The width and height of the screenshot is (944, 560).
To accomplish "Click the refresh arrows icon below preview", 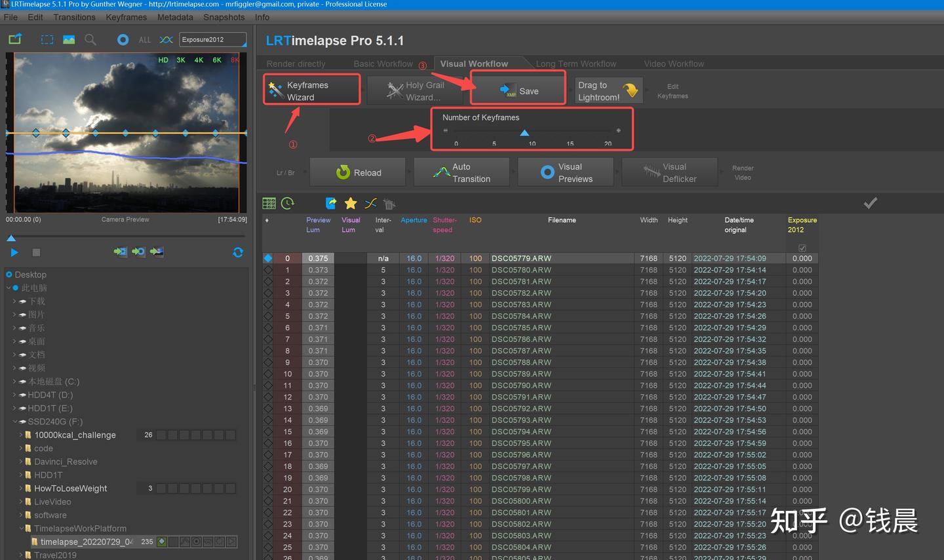I will coord(238,252).
